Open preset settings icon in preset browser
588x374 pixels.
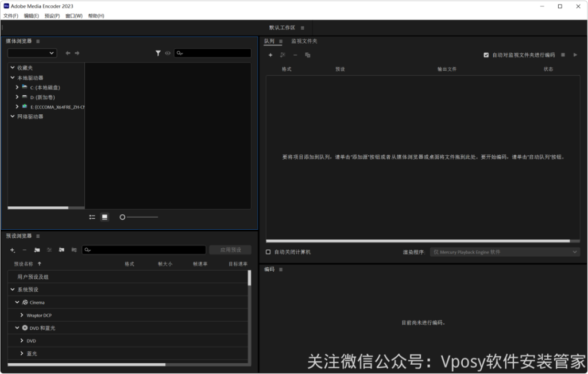[x=49, y=250]
